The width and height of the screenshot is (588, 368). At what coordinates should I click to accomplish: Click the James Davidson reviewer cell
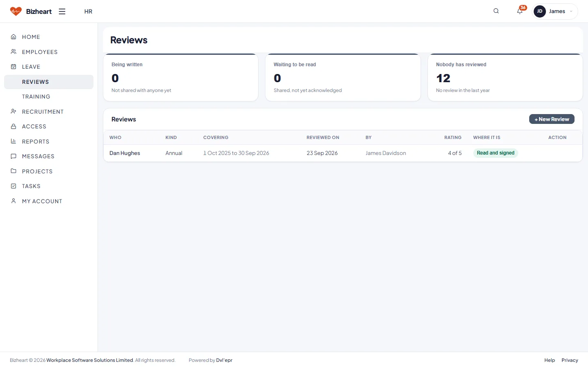coord(386,153)
